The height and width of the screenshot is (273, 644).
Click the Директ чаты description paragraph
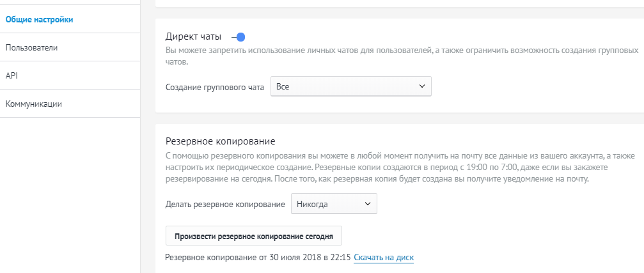click(x=402, y=56)
